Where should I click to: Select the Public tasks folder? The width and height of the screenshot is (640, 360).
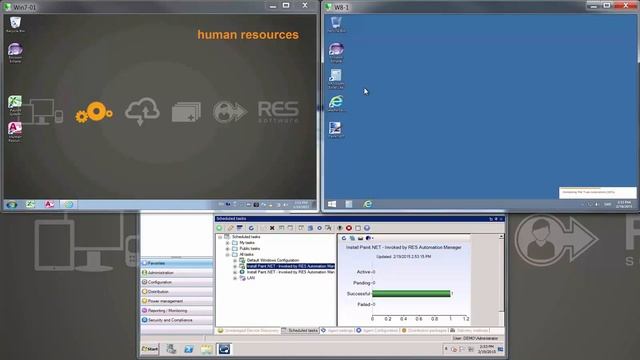[x=249, y=249]
